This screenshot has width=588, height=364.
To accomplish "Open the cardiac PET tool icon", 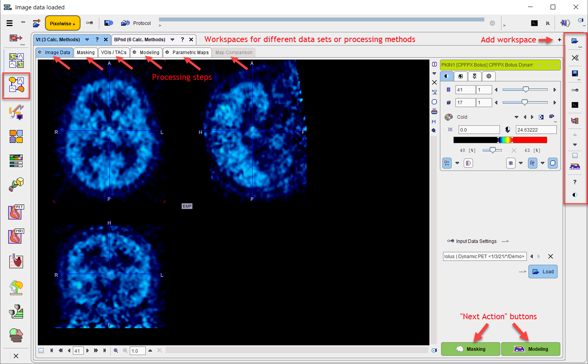I will pos(16,212).
